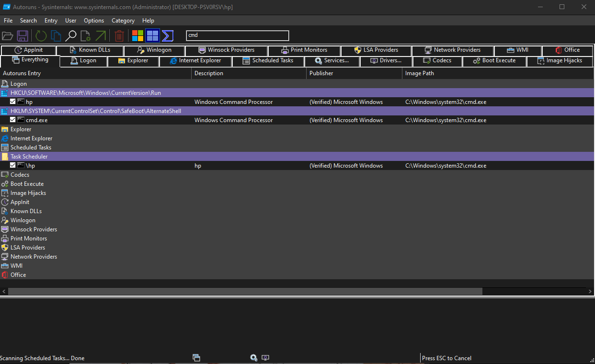Uncheck the \hp scheduled task checkbox

click(13, 165)
